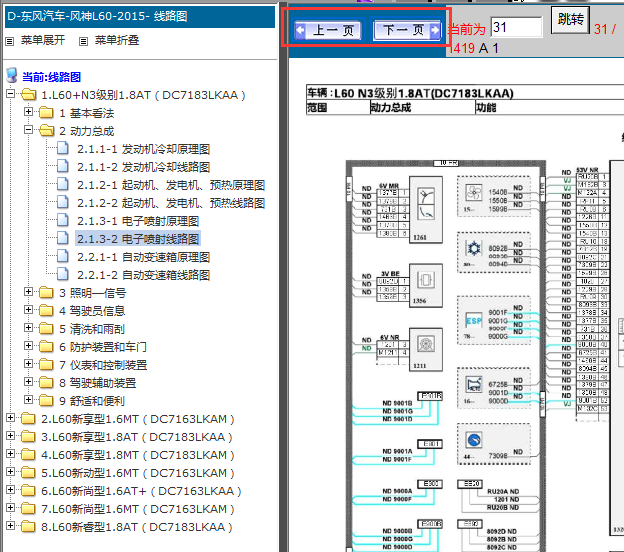Expand the 1 基本看法 folder node
This screenshot has width=624, height=552.
[x=28, y=111]
